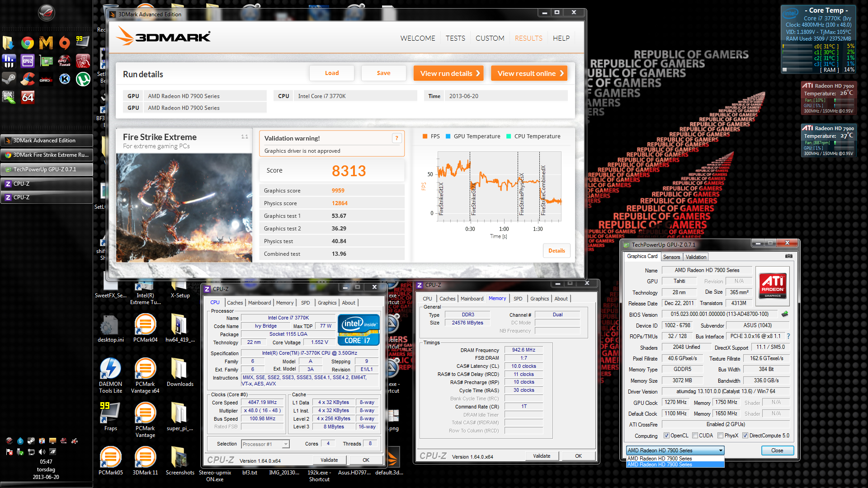Open the DAEMON Tools Lite desktop shortcut
This screenshot has width=868, height=488.
click(x=110, y=375)
